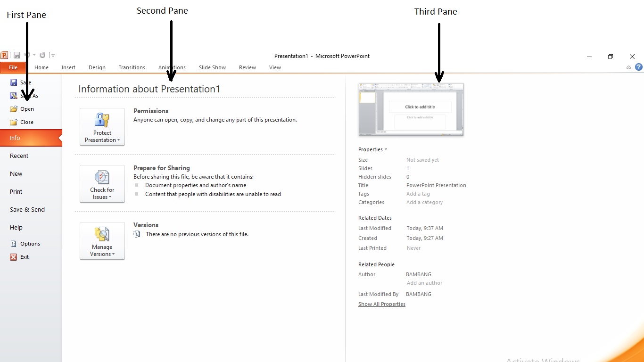This screenshot has height=362, width=644.
Task: Collapse the ribbon using the chevron icon
Action: tap(628, 67)
